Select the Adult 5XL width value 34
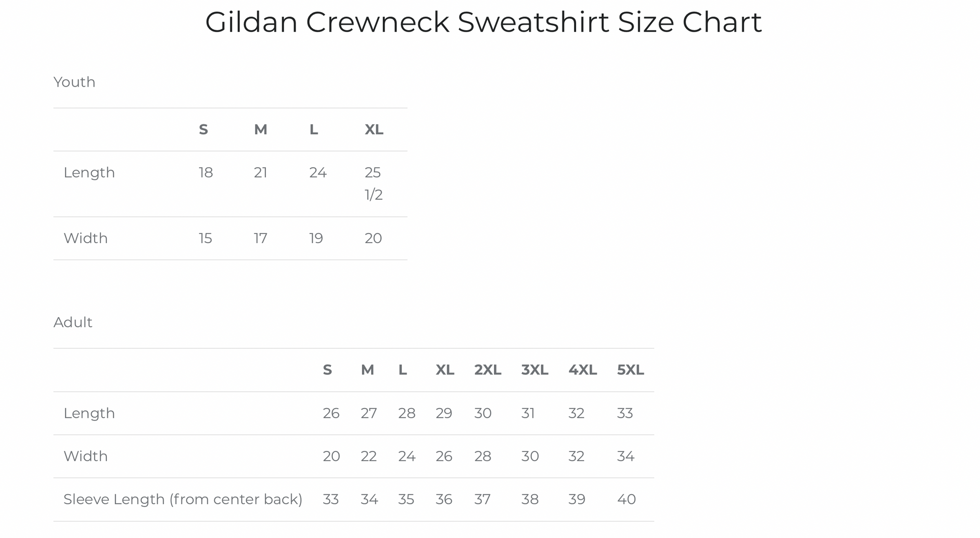The height and width of the screenshot is (538, 980). coord(625,456)
